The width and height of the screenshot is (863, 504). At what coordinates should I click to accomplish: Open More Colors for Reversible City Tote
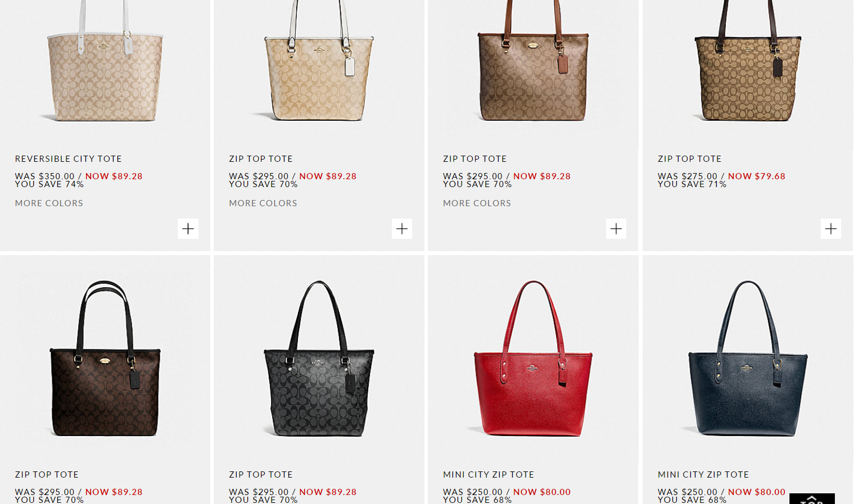[x=49, y=203]
